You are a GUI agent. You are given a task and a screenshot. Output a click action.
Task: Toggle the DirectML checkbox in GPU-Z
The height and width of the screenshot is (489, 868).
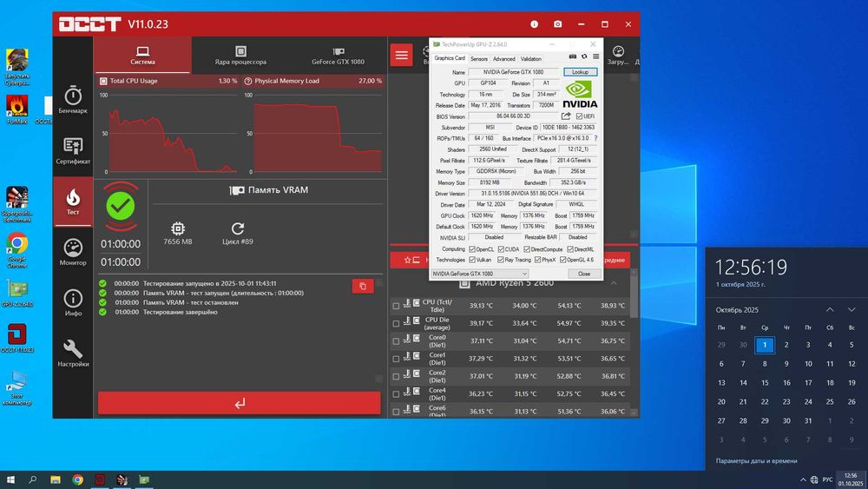coord(570,249)
